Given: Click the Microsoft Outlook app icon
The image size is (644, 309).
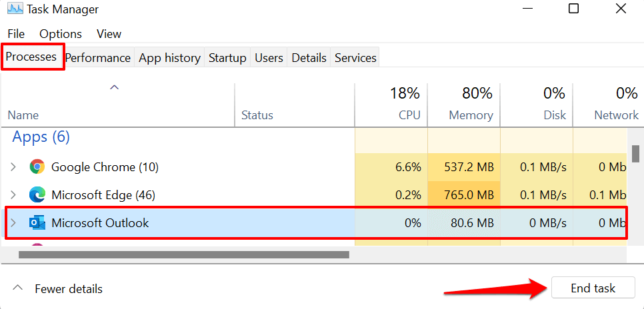Looking at the screenshot, I should [x=37, y=223].
